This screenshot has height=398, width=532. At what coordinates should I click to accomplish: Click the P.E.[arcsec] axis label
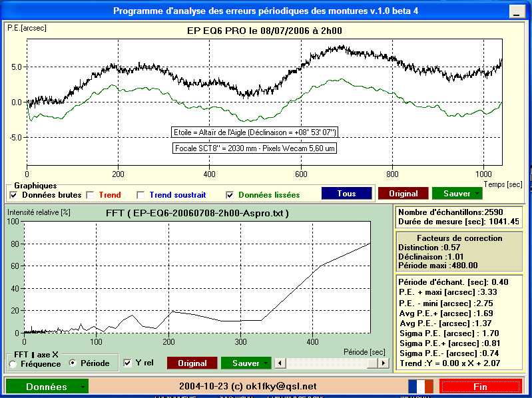tap(27, 28)
